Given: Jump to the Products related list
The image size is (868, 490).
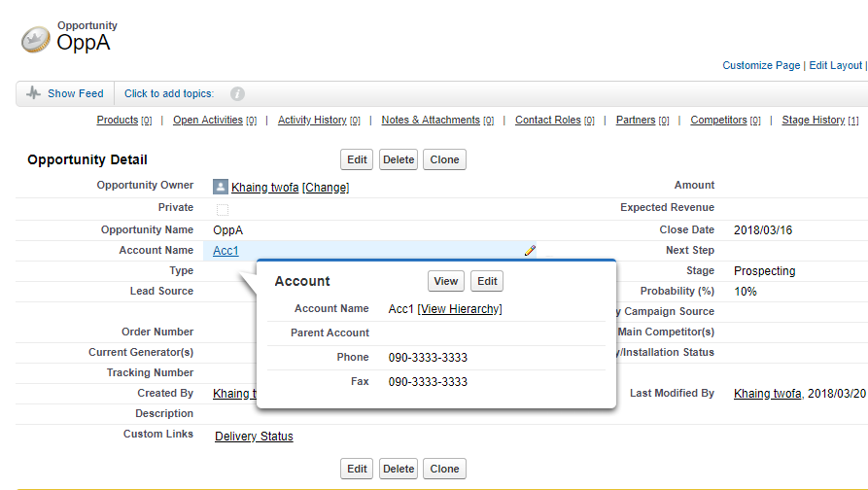Looking at the screenshot, I should pyautogui.click(x=117, y=121).
